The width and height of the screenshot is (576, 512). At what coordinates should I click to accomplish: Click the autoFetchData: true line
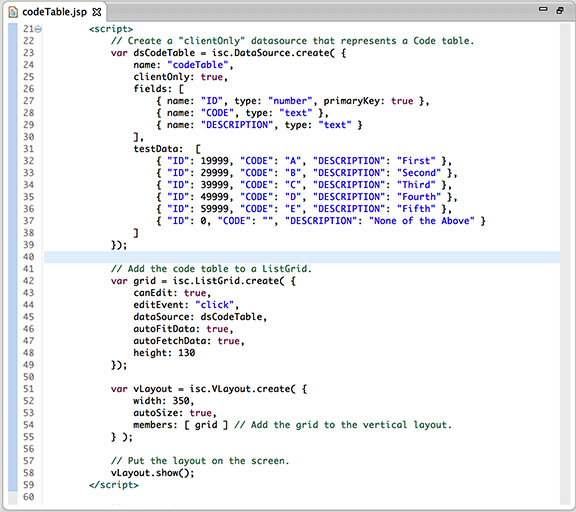click(189, 341)
